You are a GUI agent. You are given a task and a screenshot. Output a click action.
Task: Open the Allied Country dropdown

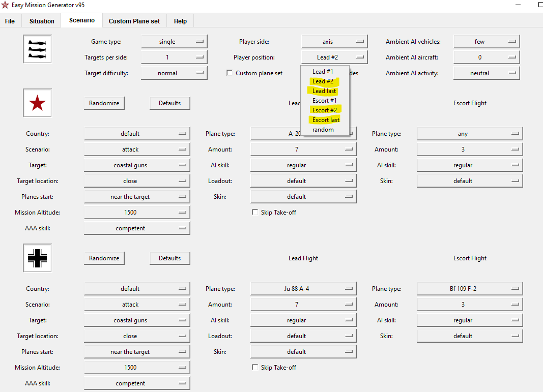pos(137,134)
